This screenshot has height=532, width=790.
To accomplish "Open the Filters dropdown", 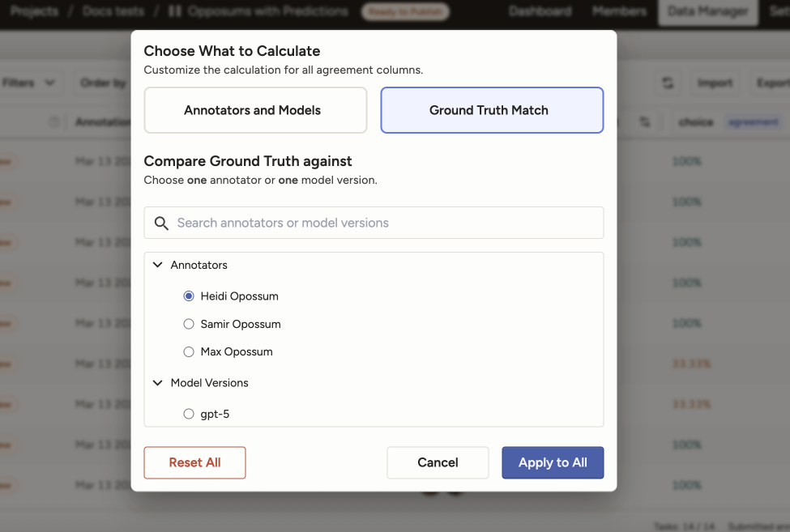I will coord(28,83).
